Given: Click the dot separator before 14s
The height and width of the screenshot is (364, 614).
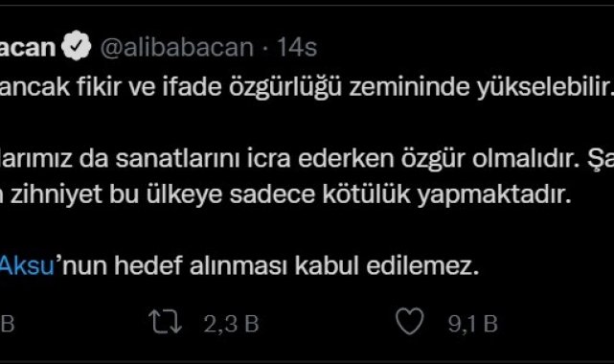Looking at the screenshot, I should pos(265,48).
